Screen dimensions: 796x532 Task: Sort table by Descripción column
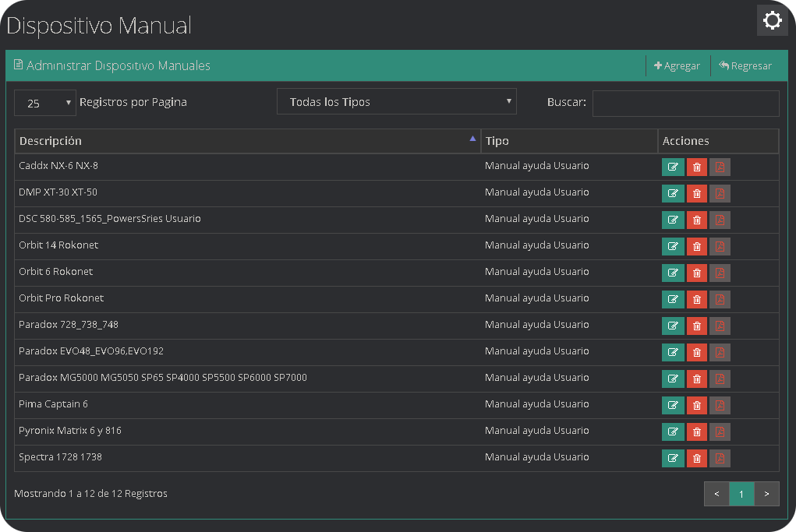[x=247, y=141]
